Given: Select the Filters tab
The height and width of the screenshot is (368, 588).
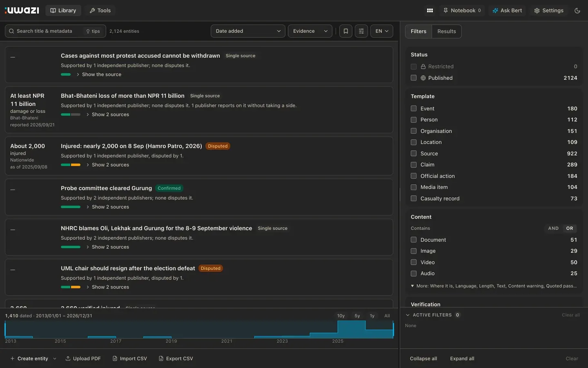Looking at the screenshot, I should (419, 31).
